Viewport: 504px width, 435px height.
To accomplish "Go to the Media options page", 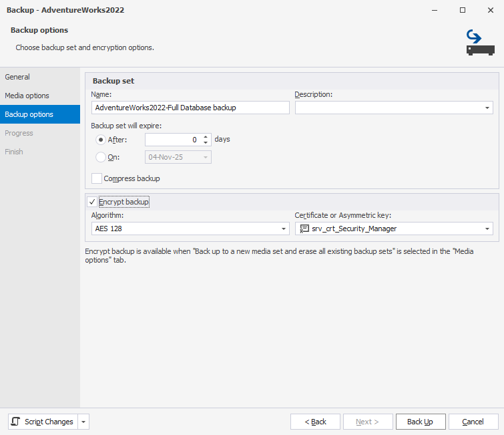I will (40, 96).
